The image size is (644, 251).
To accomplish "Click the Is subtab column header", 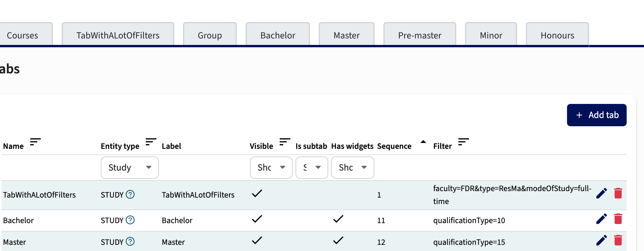I will tap(311, 146).
